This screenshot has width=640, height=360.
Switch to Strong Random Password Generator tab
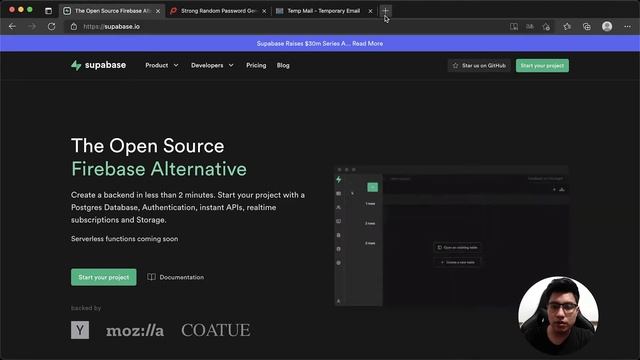[x=219, y=11]
